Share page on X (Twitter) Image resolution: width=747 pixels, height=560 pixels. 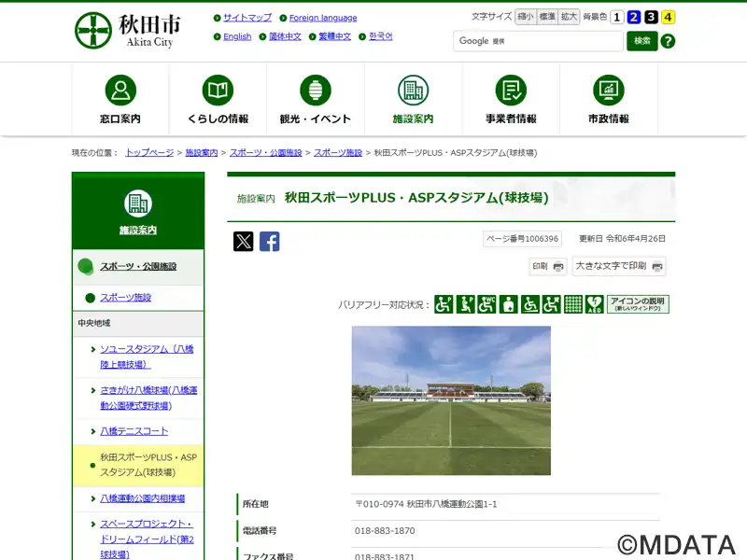(244, 242)
